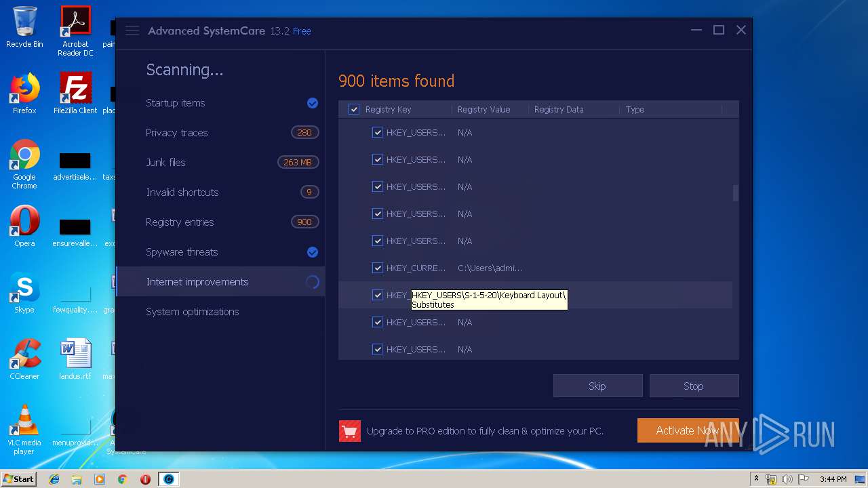Image resolution: width=868 pixels, height=488 pixels.
Task: Uncheck the third HKEY_USERS row checkbox
Action: click(378, 187)
